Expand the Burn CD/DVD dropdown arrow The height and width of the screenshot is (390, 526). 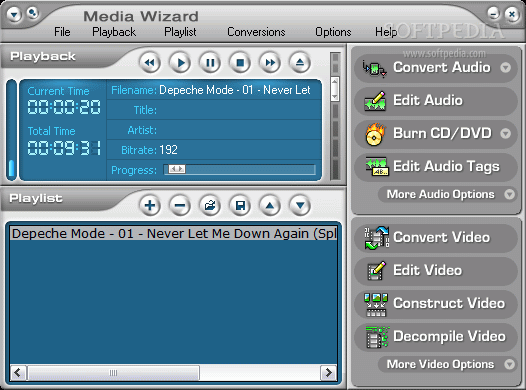506,134
